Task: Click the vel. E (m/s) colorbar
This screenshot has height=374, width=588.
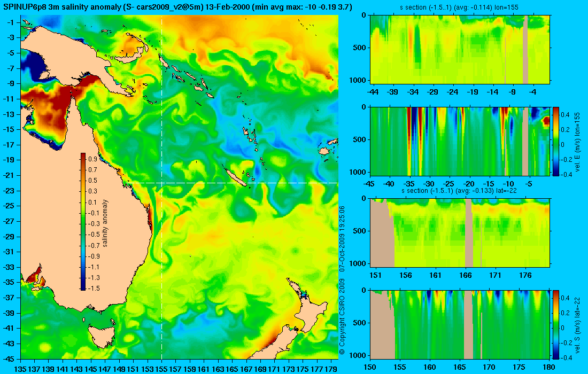Action: click(x=555, y=141)
